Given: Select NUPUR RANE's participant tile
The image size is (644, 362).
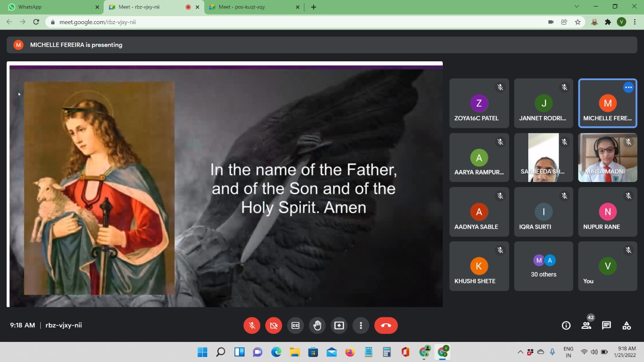Looking at the screenshot, I should coord(608,212).
